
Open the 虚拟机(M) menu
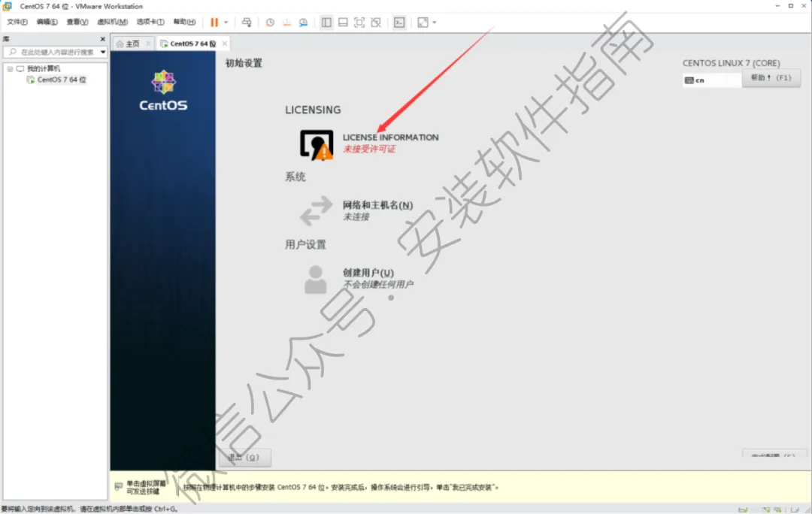(112, 22)
